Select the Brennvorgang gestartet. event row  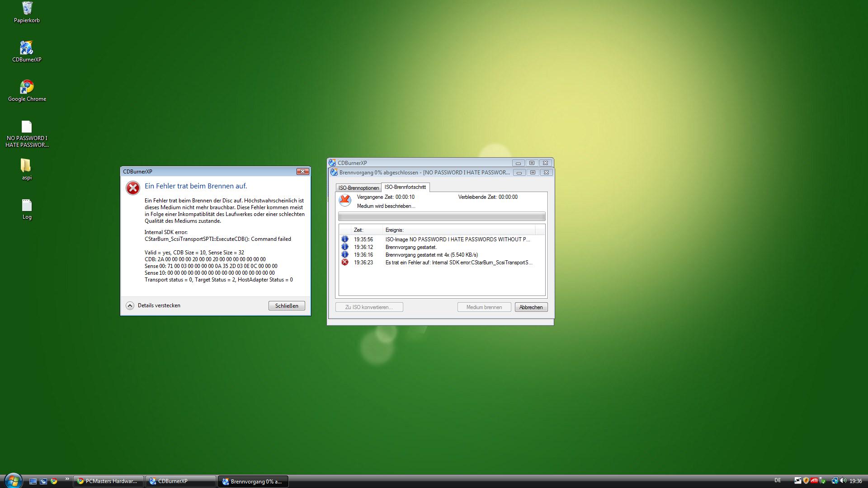pos(442,247)
